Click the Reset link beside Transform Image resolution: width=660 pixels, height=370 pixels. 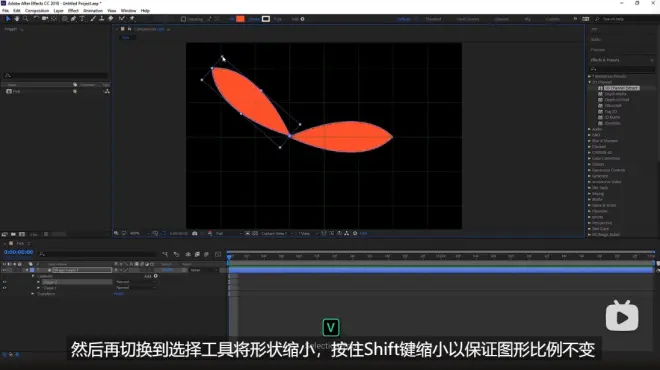pos(119,294)
